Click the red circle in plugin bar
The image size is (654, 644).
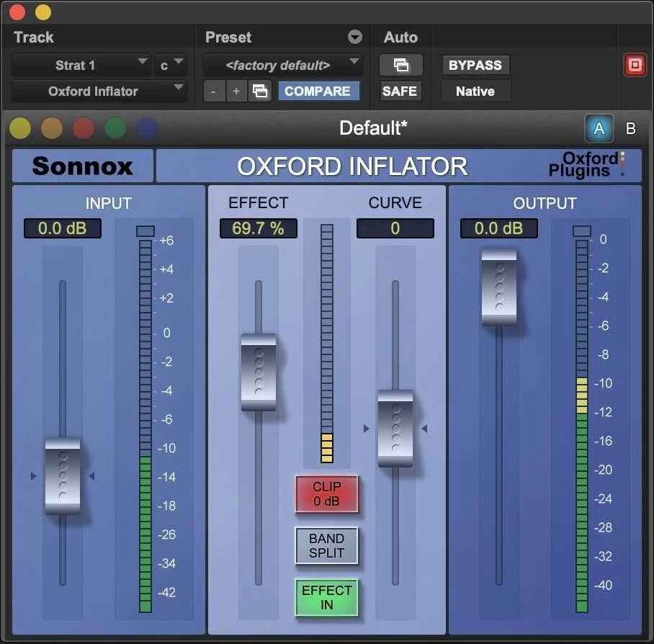point(84,128)
